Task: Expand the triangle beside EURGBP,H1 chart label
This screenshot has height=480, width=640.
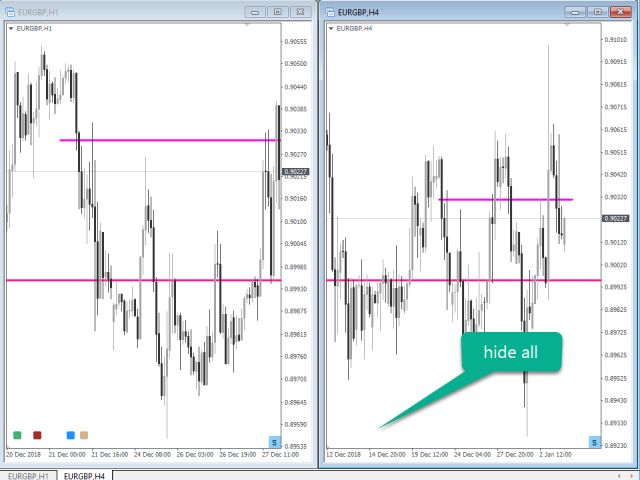Action: 11,29
